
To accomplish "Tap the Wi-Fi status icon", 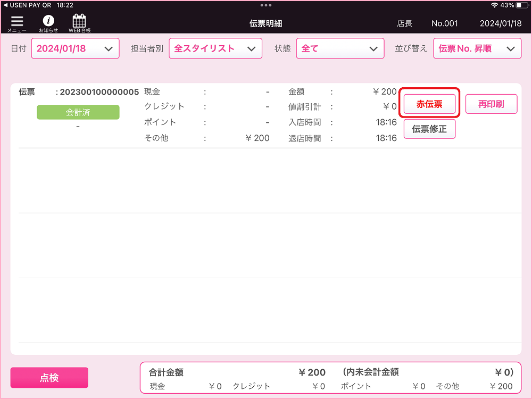I will [494, 5].
